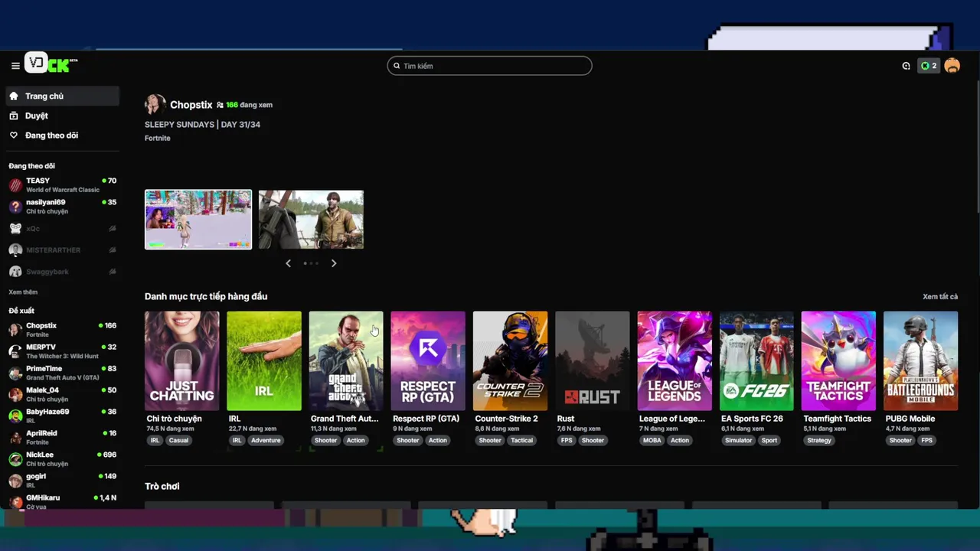Viewport: 980px width, 551px height.
Task: Open TEASY's followed channel
Action: (62, 185)
